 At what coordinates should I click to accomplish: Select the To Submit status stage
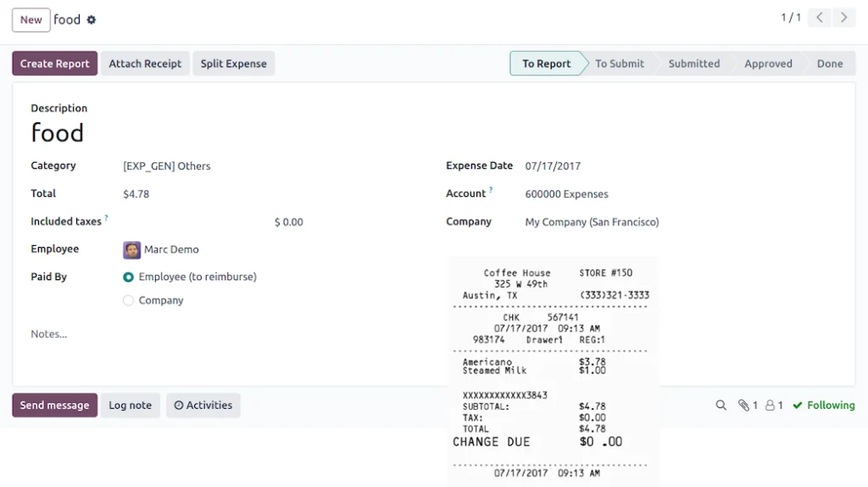[x=620, y=64]
